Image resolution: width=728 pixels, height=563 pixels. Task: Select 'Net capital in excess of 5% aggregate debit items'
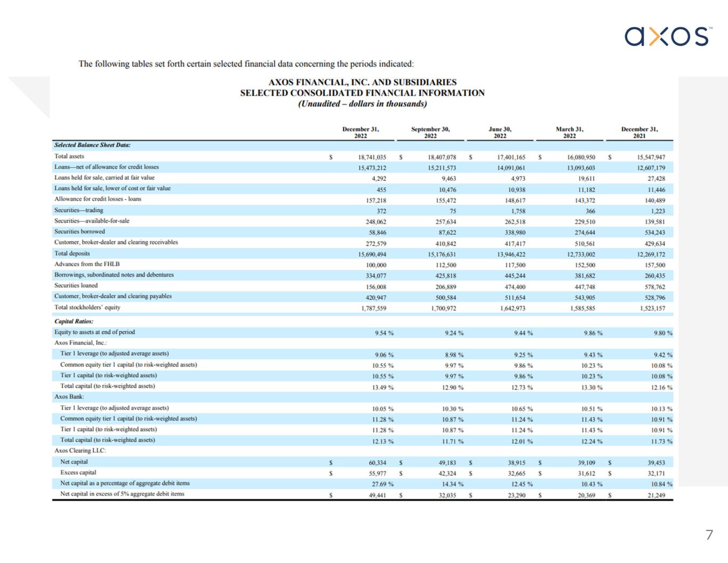[x=123, y=494]
